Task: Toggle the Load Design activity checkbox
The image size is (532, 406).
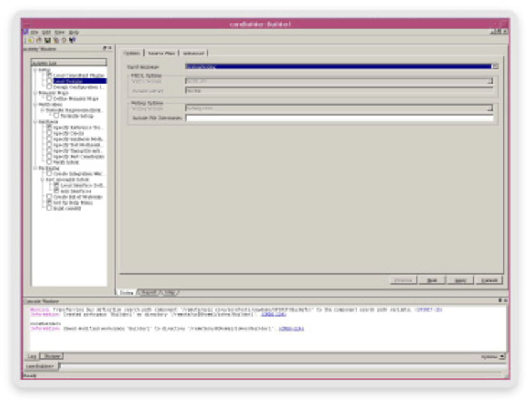Action: [x=49, y=81]
